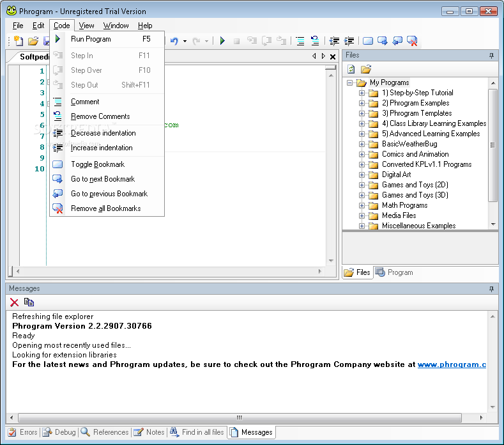Toggle the Messages panel pushpin

(x=491, y=288)
